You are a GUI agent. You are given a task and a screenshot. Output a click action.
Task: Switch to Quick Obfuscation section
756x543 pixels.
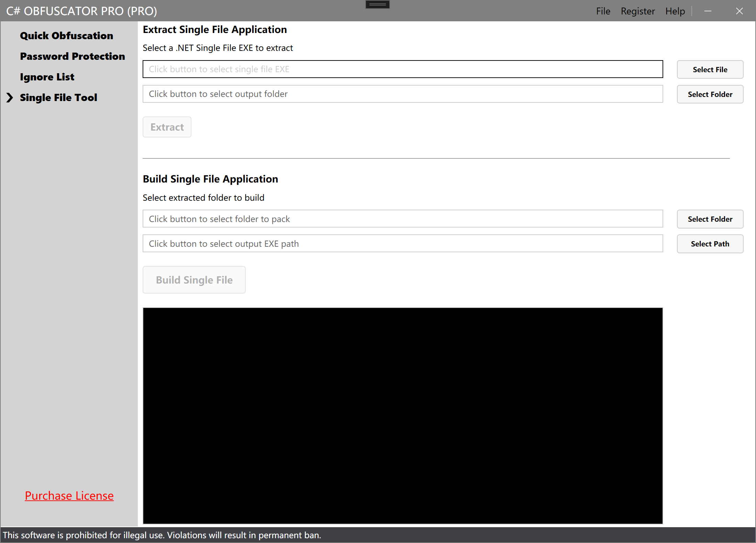point(66,35)
